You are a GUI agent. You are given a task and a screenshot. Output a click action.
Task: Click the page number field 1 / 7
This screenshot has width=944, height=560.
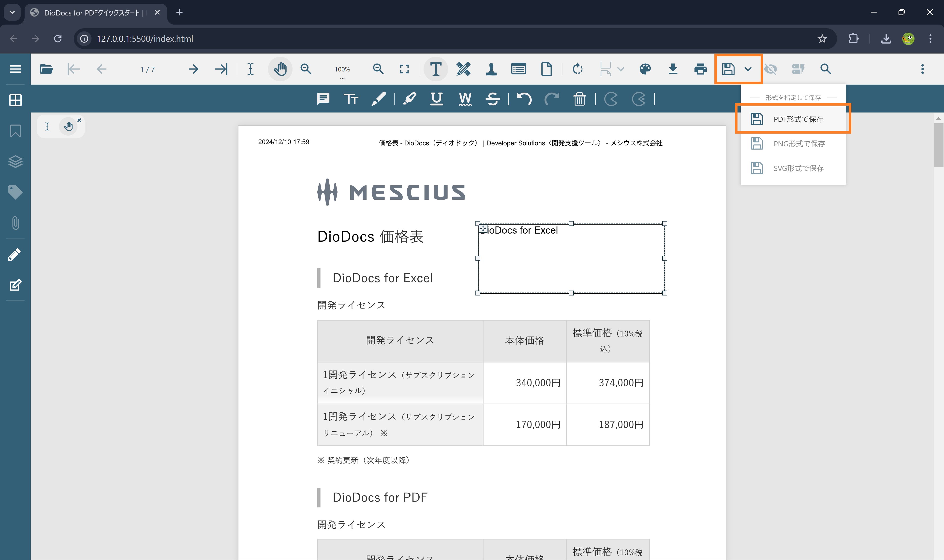point(147,70)
